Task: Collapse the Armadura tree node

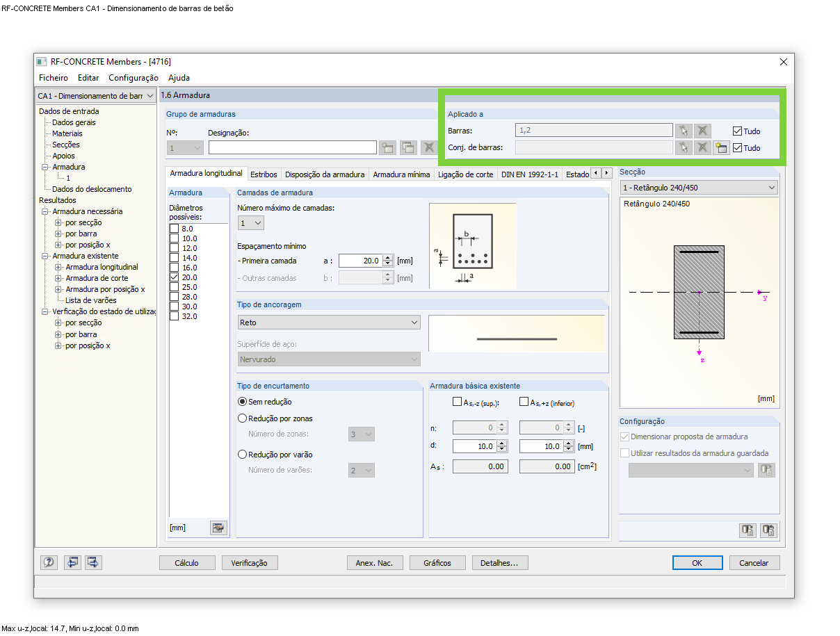Action: pyautogui.click(x=45, y=167)
